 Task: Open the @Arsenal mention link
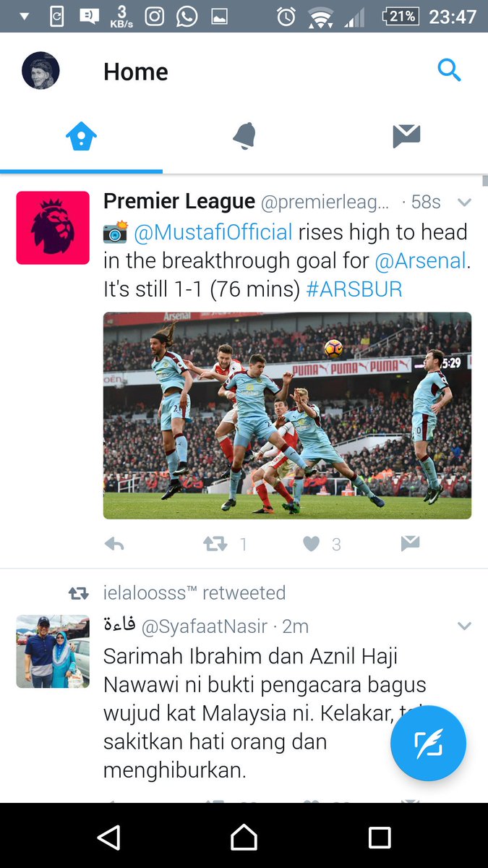(x=420, y=261)
